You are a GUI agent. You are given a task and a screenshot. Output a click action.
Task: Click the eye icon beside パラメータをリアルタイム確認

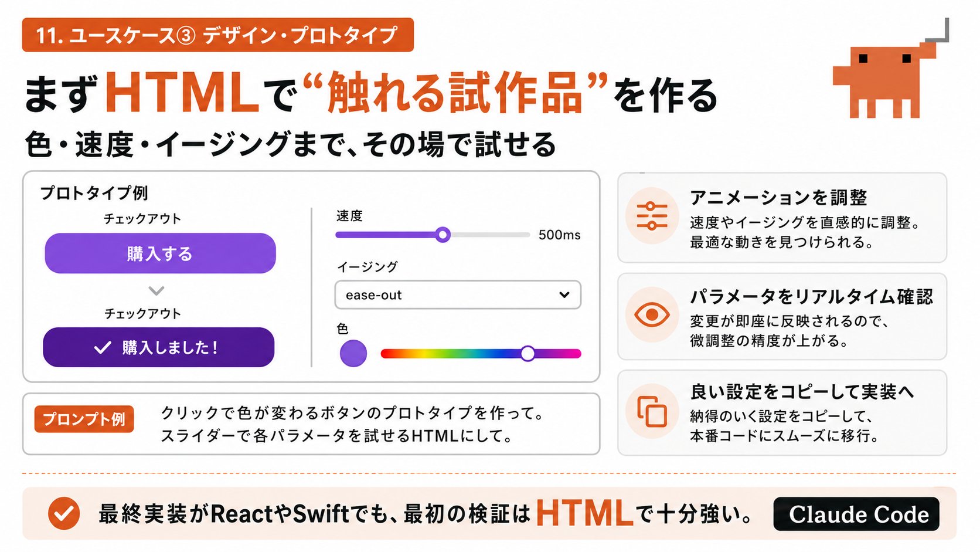[652, 315]
